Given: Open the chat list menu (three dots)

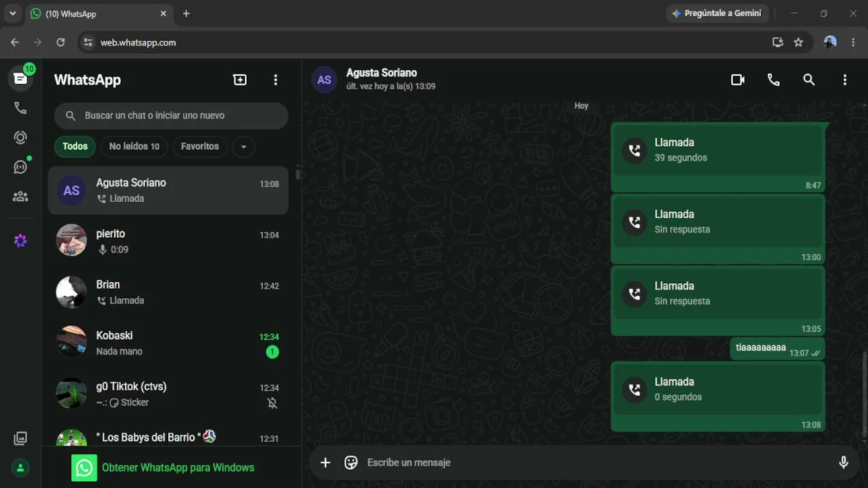Looking at the screenshot, I should pos(275,80).
